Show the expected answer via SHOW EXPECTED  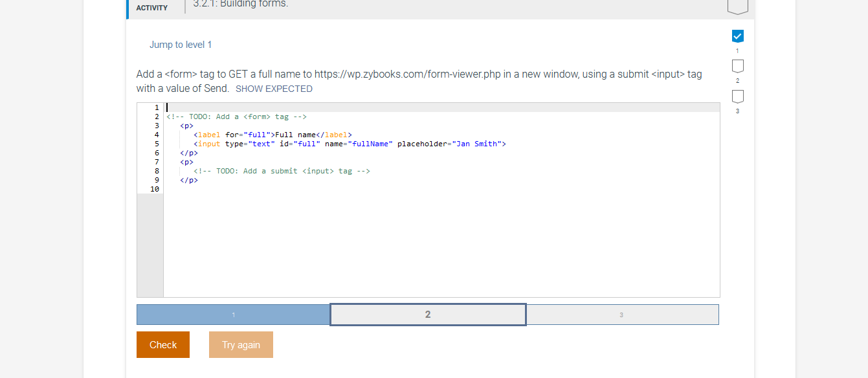point(274,89)
